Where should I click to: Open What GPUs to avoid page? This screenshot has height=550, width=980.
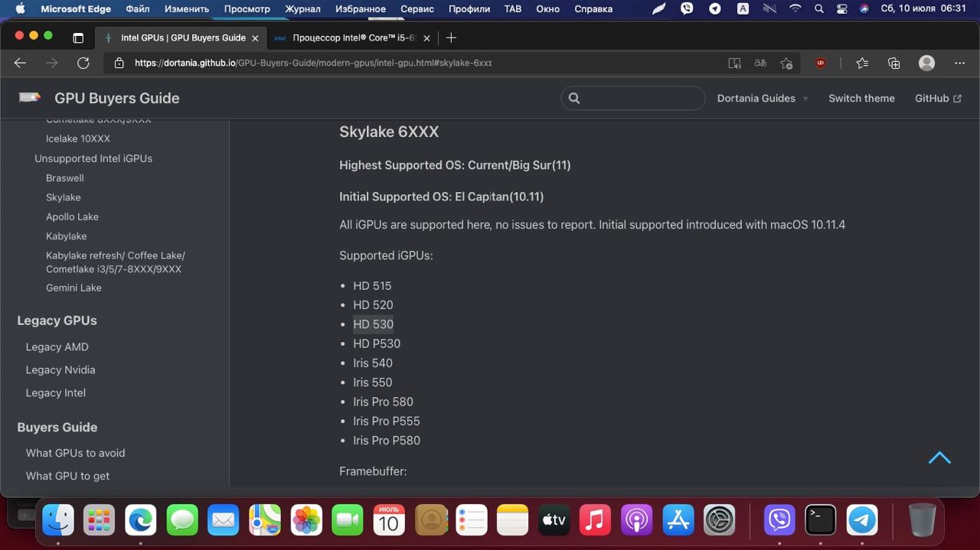76,453
